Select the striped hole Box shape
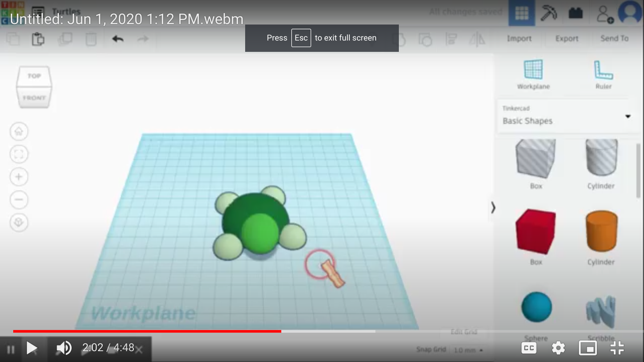The image size is (644, 362). tap(536, 159)
